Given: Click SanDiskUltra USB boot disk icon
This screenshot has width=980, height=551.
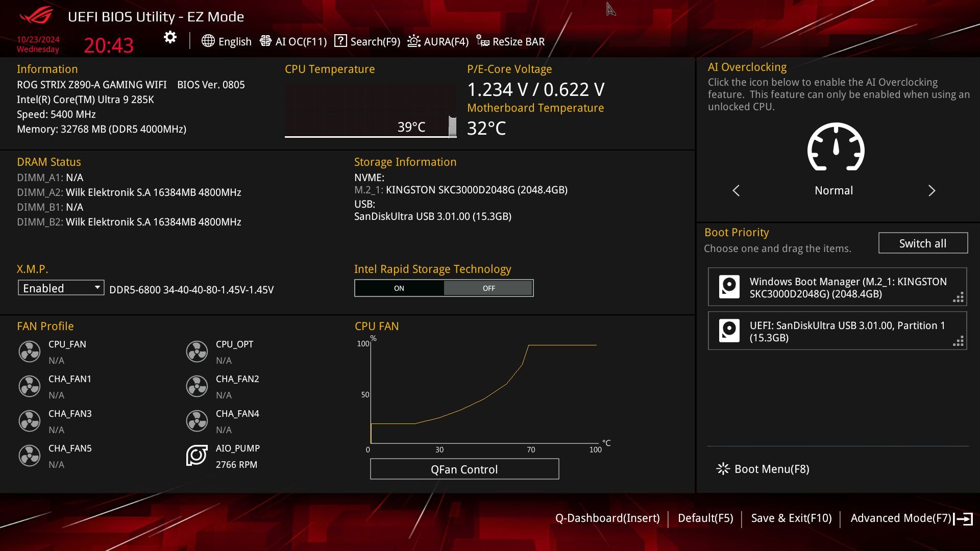Looking at the screenshot, I should (729, 331).
